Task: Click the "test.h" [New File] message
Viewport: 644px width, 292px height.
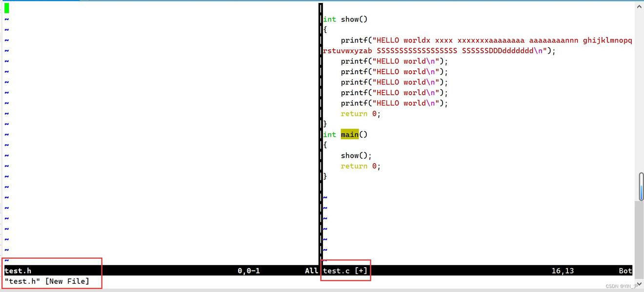Action: pos(47,281)
